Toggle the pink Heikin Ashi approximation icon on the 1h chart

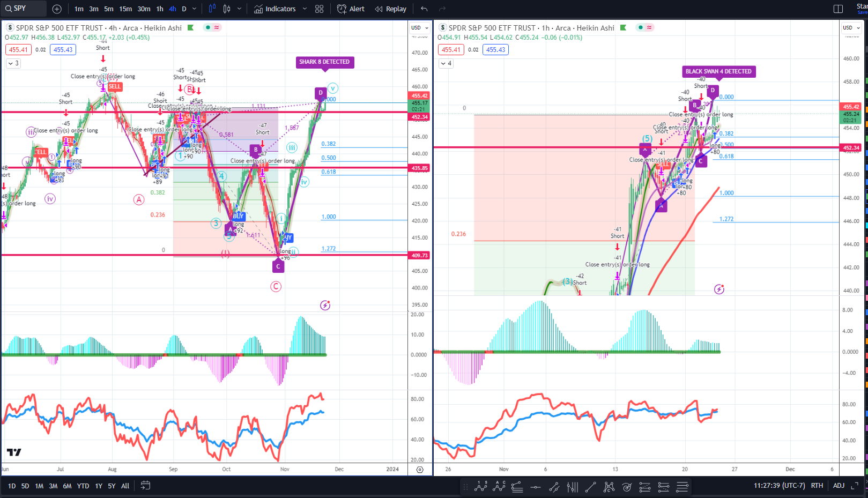[x=649, y=27]
